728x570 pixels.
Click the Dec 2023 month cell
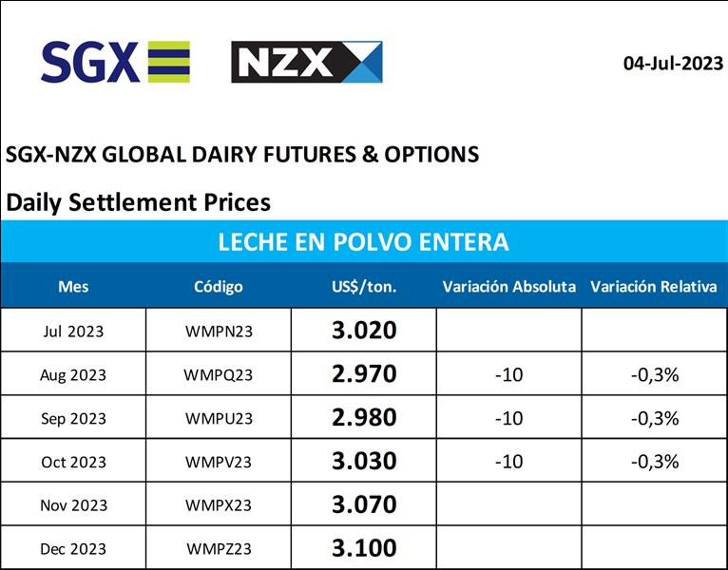[73, 549]
